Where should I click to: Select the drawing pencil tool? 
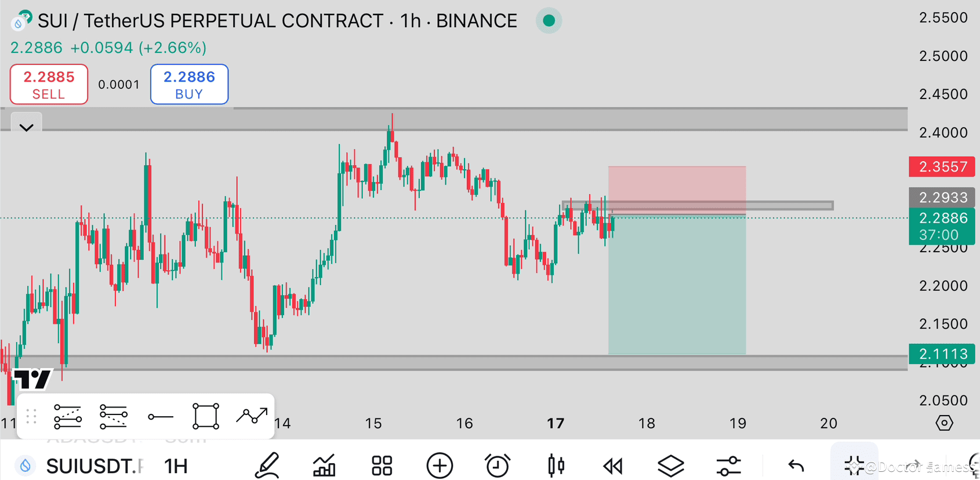point(267,465)
